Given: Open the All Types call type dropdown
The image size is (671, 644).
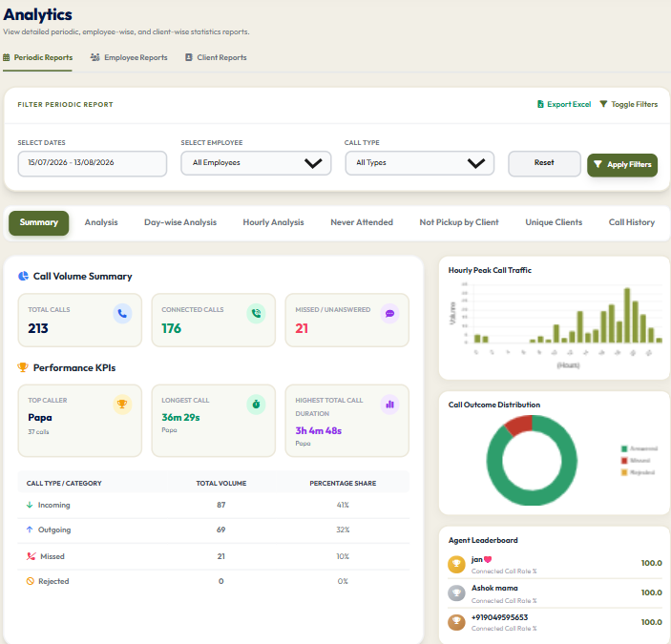Looking at the screenshot, I should [420, 163].
